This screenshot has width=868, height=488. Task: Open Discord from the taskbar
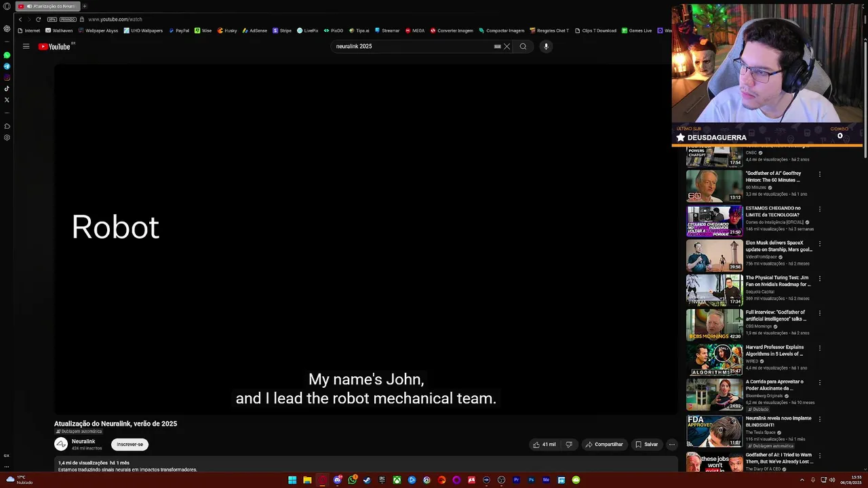pyautogui.click(x=337, y=480)
